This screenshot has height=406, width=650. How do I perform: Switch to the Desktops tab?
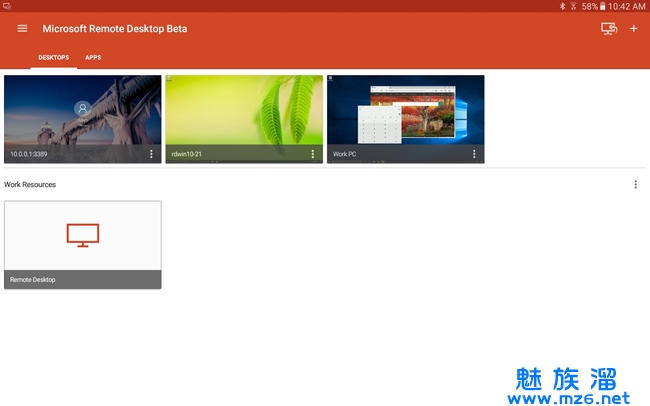coord(54,58)
